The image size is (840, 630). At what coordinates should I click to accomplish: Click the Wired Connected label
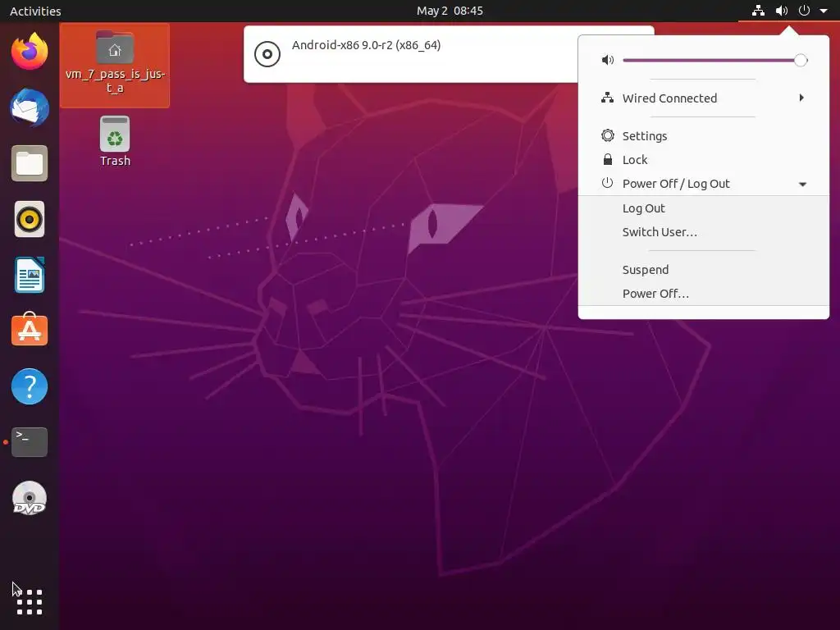pyautogui.click(x=669, y=98)
